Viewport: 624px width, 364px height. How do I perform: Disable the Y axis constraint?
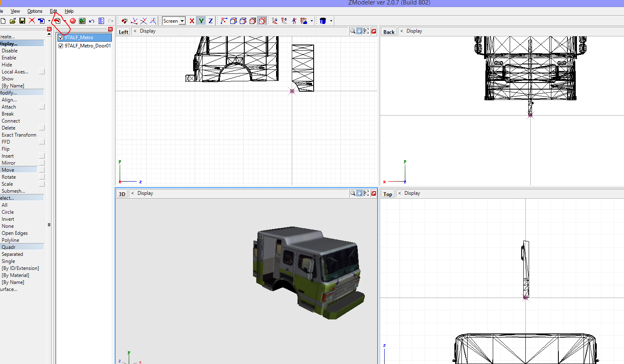[x=201, y=21]
